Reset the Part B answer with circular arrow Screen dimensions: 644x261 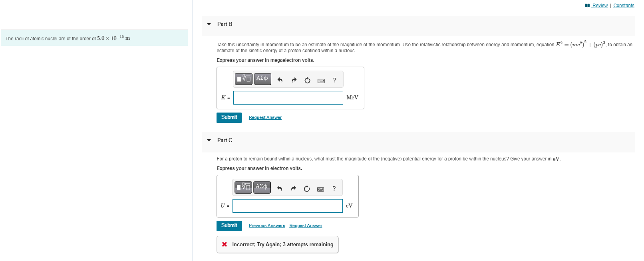(307, 80)
